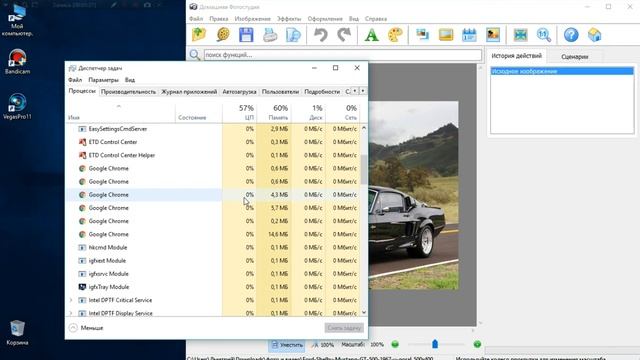
Task: Click the 100% zoom button
Action: pos(323,345)
